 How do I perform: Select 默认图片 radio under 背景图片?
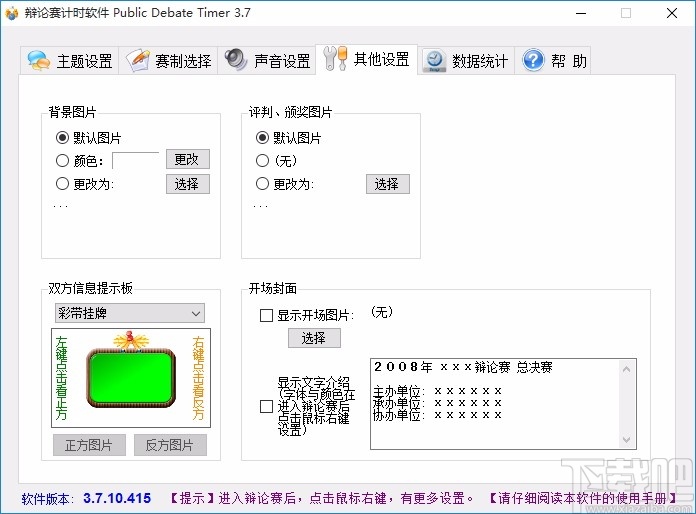pos(63,138)
